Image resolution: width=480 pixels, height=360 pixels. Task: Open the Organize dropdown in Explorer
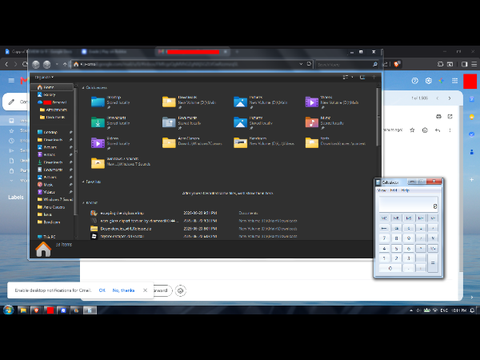[44, 77]
